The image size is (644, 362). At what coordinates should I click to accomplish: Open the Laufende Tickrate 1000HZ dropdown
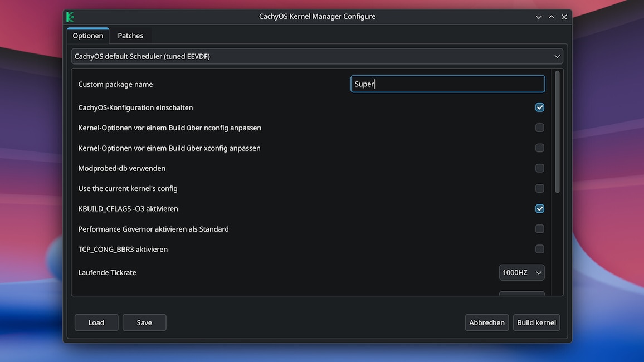point(521,272)
